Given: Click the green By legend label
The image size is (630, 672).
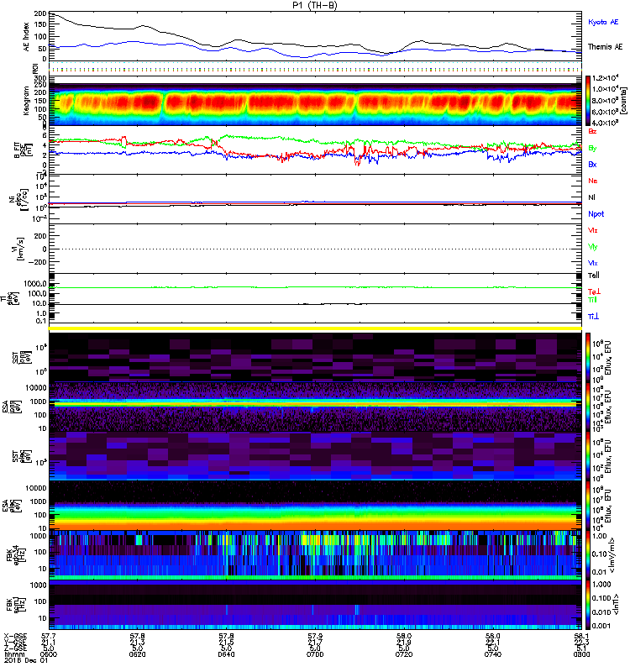Looking at the screenshot, I should coord(592,149).
